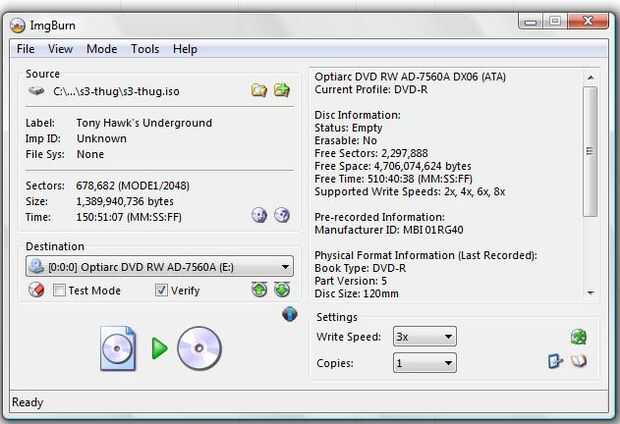Viewport: 620px width, 424px height.
Task: Click the Part Version: 5 line
Action: tap(351, 281)
